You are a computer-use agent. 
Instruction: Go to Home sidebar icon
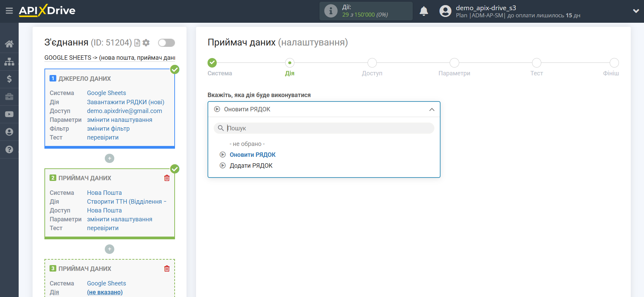(x=9, y=44)
